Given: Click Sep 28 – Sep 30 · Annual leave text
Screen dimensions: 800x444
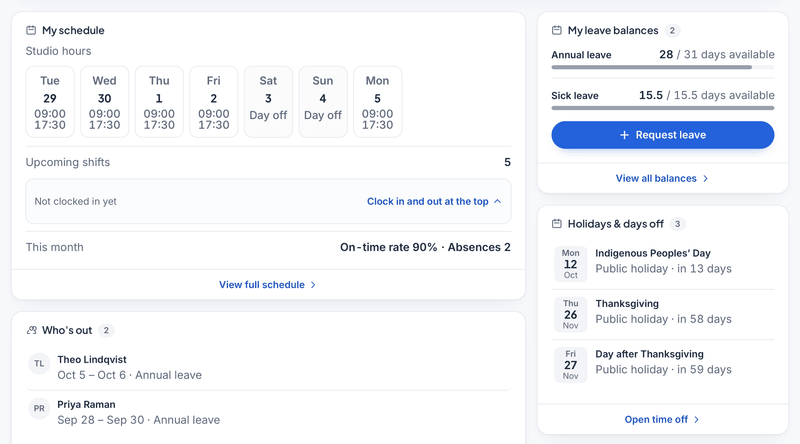Looking at the screenshot, I should coord(139,420).
